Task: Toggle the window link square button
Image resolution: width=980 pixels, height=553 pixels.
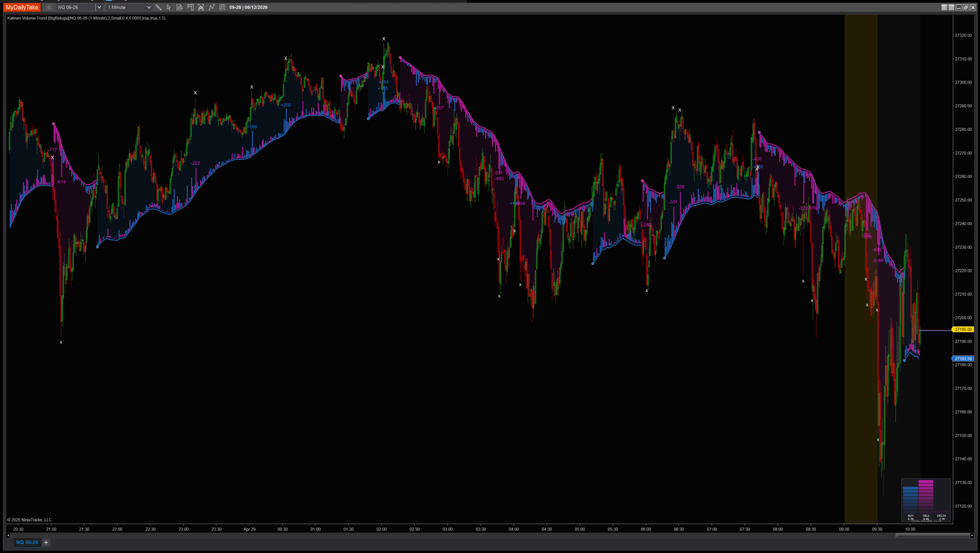Action: tap(49, 7)
